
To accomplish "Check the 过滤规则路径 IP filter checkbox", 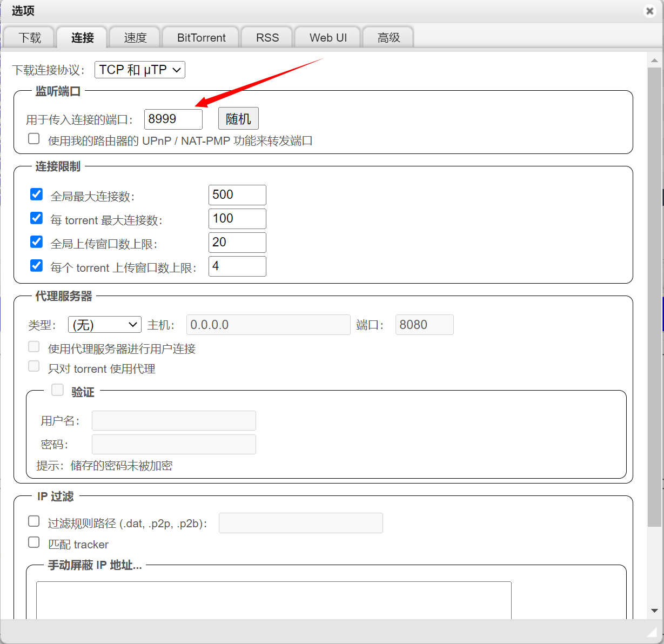I will [34, 521].
